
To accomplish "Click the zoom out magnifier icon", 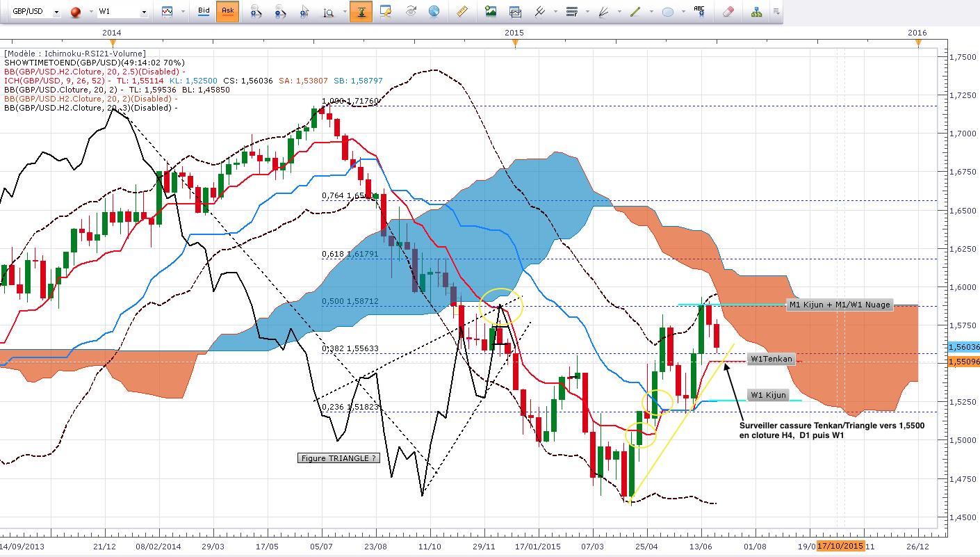I will (280, 12).
